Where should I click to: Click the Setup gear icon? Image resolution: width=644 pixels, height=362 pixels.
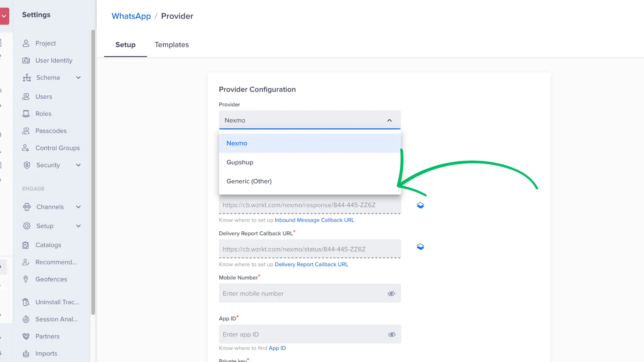tap(27, 226)
